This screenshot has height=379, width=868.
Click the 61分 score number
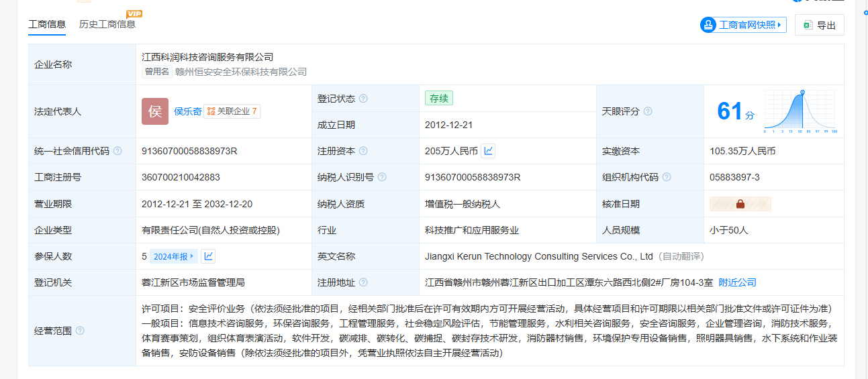point(735,111)
